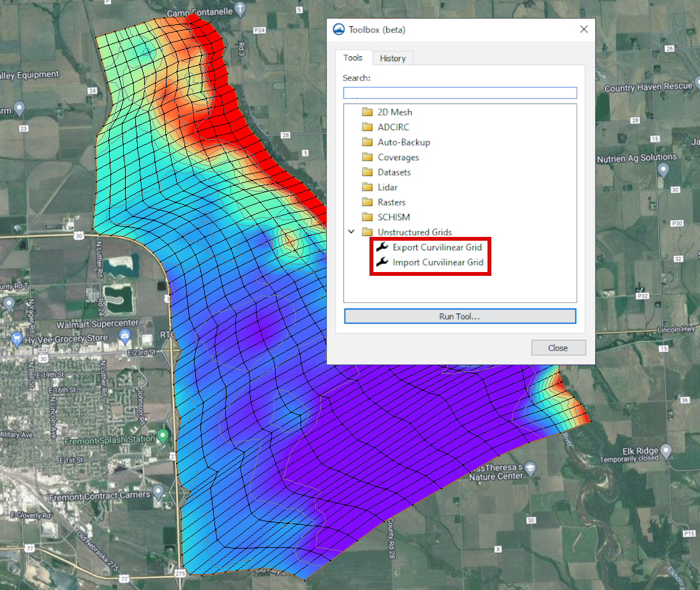Collapse the Unstructured Grids folder

351,232
